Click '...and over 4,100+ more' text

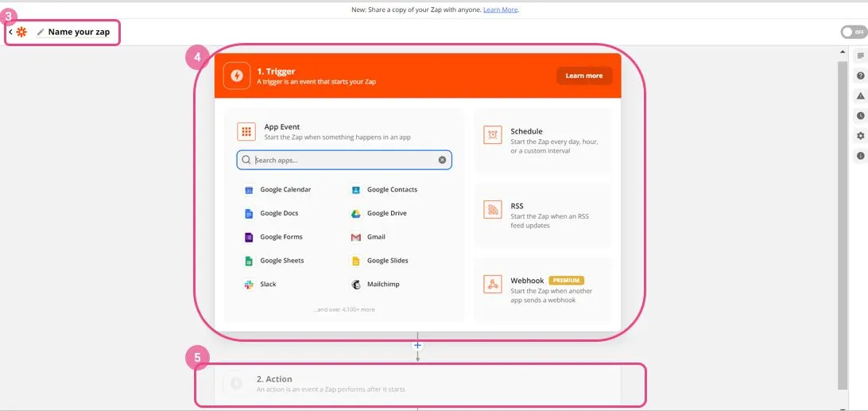[x=343, y=309]
